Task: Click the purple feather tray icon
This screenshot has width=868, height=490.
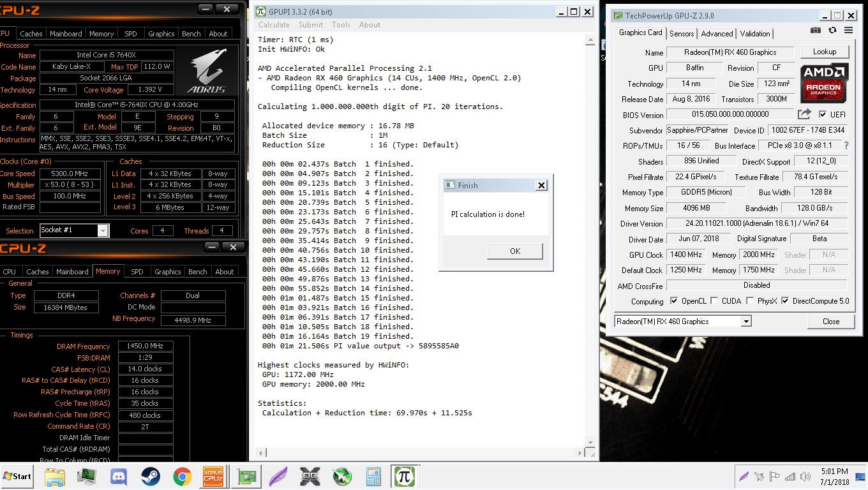Action: point(744,476)
